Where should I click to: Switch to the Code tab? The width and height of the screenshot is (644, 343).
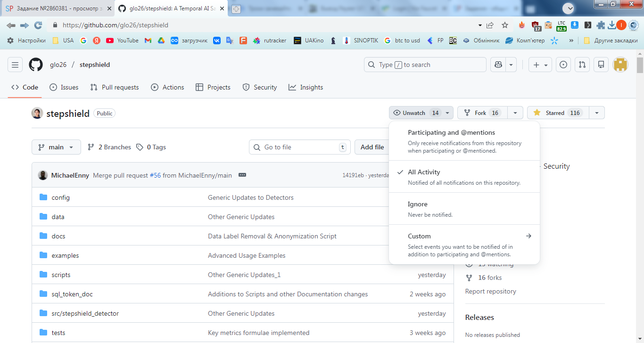(x=25, y=87)
